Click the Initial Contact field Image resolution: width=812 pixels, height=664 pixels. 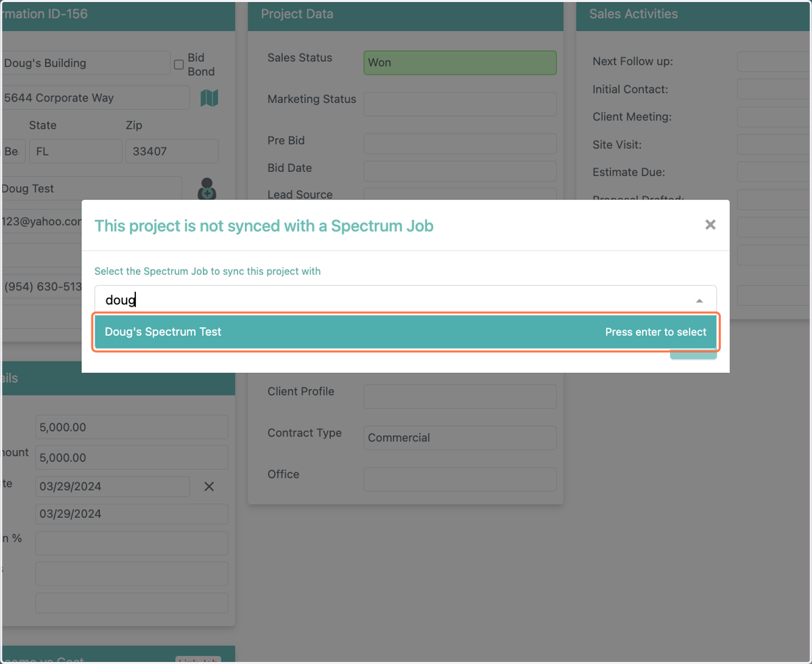pyautogui.click(x=774, y=89)
